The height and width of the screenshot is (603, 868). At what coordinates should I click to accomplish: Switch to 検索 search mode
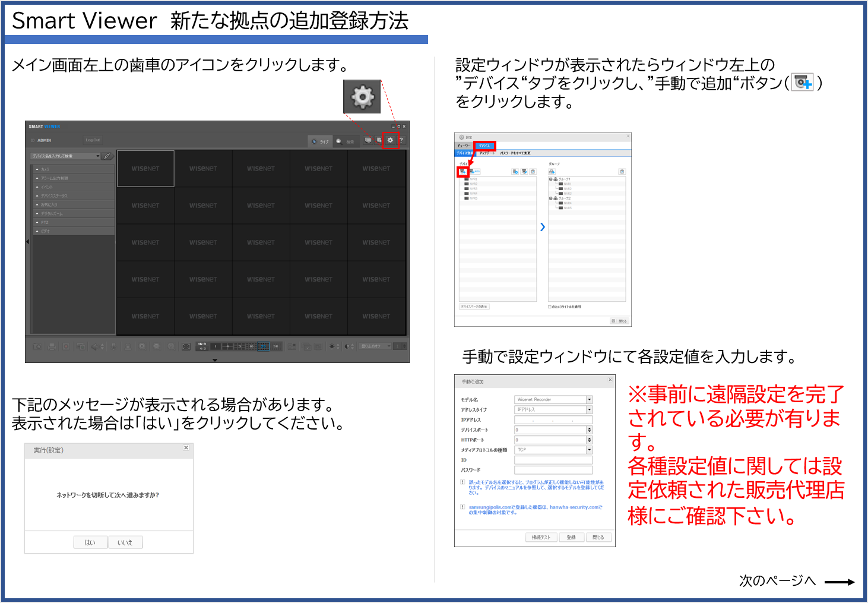[x=347, y=141]
